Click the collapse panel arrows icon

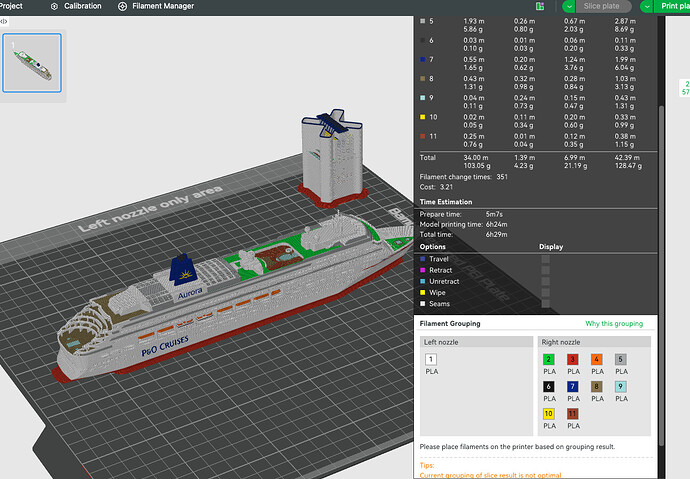[4, 21]
